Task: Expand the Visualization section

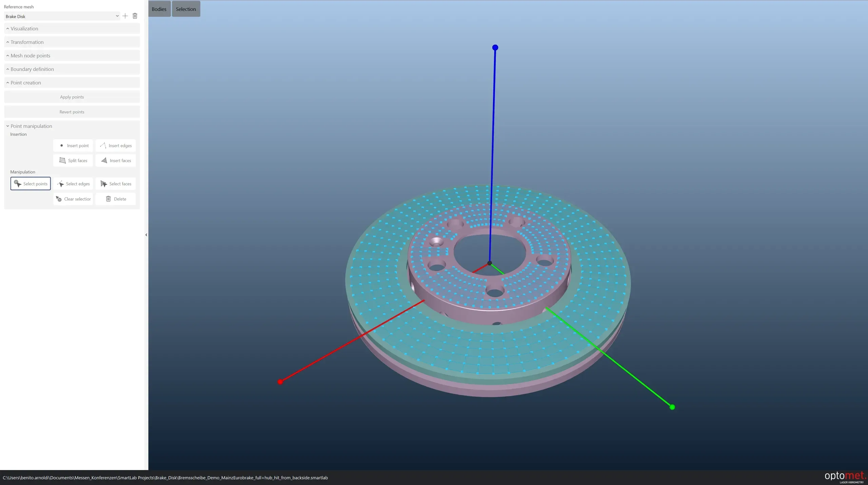Action: [72, 29]
